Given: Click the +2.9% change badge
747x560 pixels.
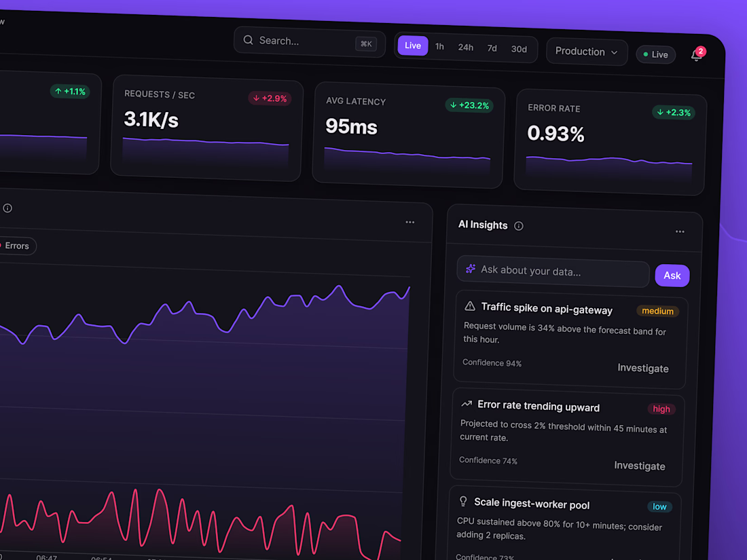Looking at the screenshot, I should [270, 98].
